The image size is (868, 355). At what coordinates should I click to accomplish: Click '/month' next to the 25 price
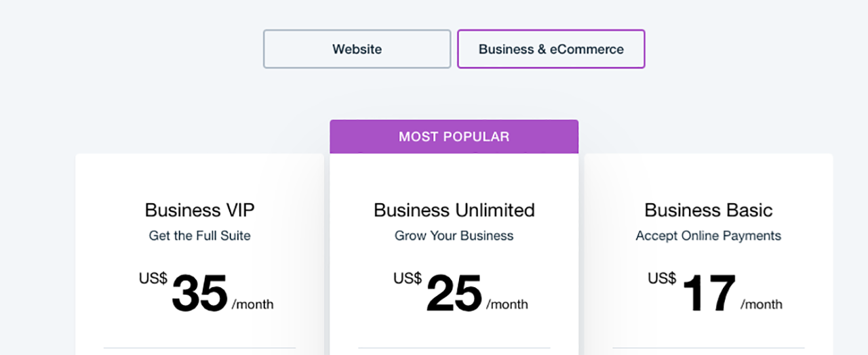507,304
